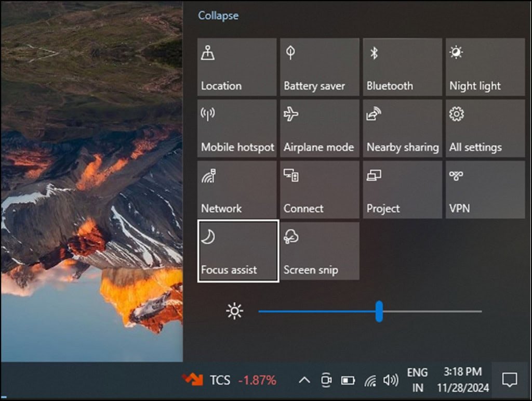The image size is (532, 401).
Task: Show hidden icons via taskbar chevron
Action: 304,380
